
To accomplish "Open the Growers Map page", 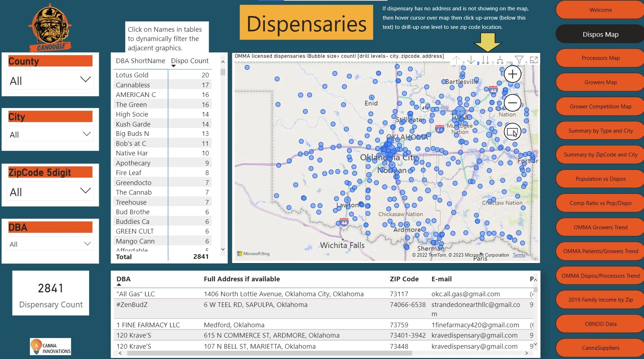I will tap(600, 82).
